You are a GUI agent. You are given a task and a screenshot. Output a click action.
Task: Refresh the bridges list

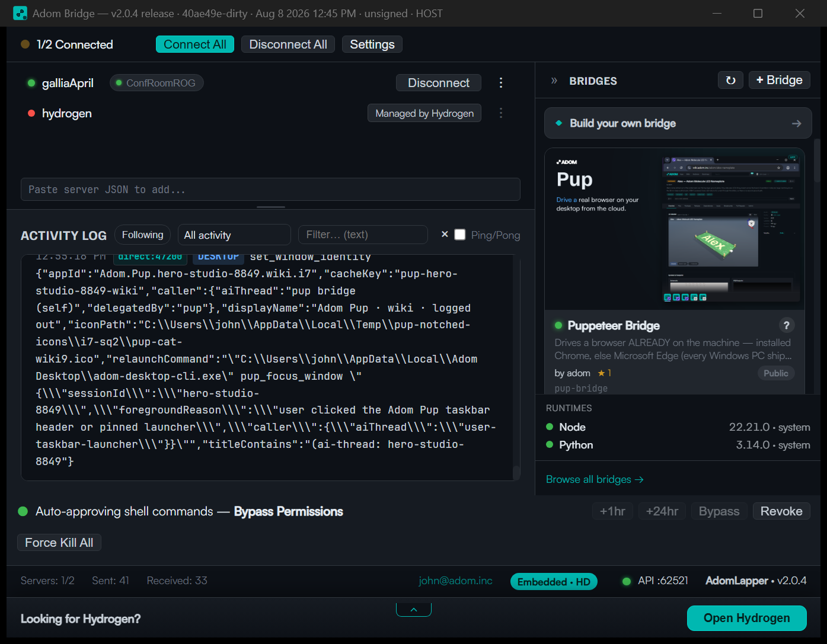pyautogui.click(x=730, y=80)
